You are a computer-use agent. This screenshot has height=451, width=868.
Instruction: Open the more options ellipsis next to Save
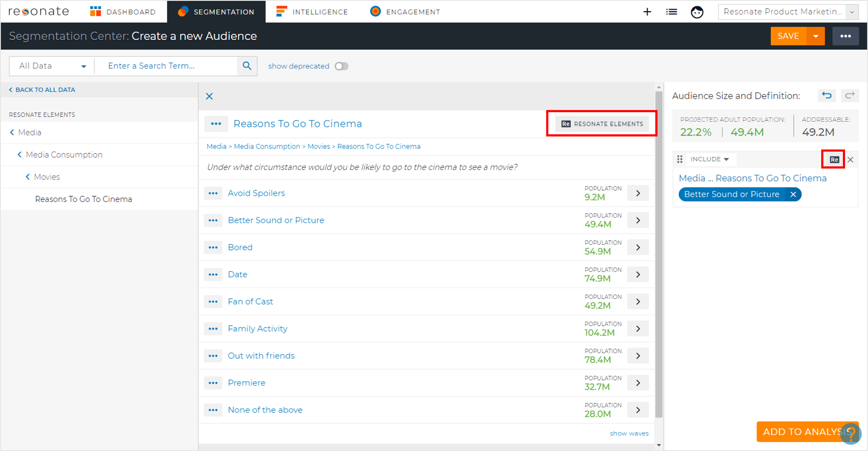click(845, 36)
